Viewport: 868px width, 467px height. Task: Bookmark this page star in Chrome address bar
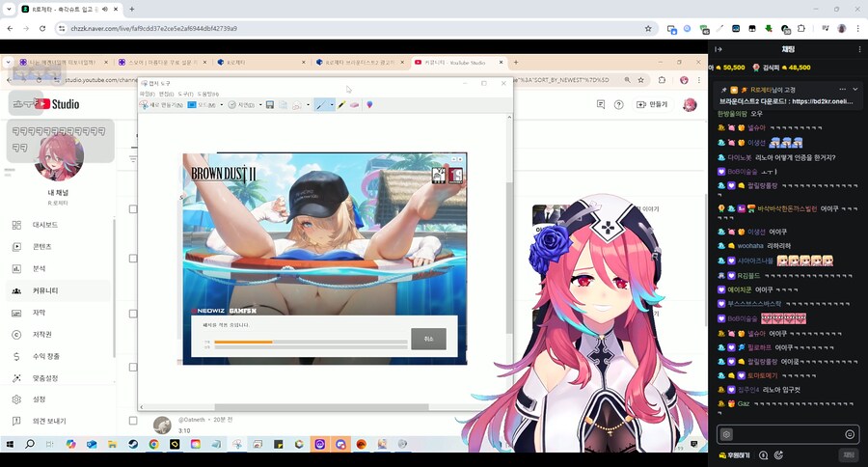(648, 28)
